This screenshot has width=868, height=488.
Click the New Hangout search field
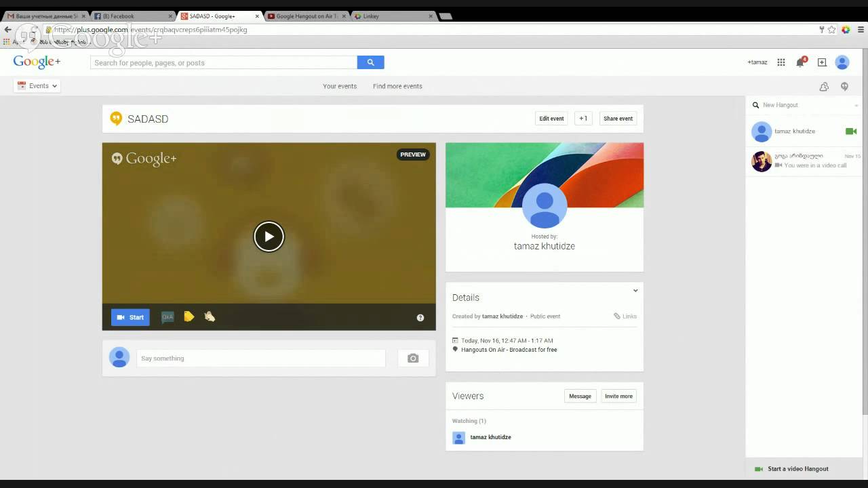tap(804, 105)
